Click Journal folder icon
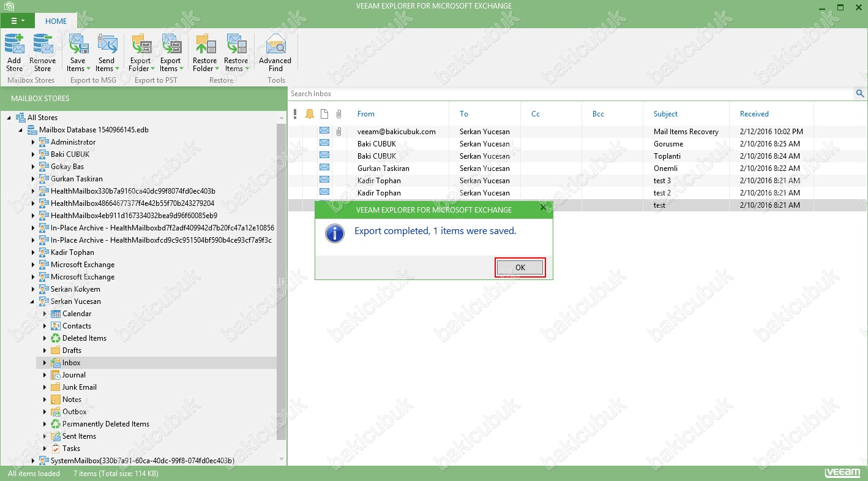This screenshot has height=481, width=868. click(x=56, y=375)
